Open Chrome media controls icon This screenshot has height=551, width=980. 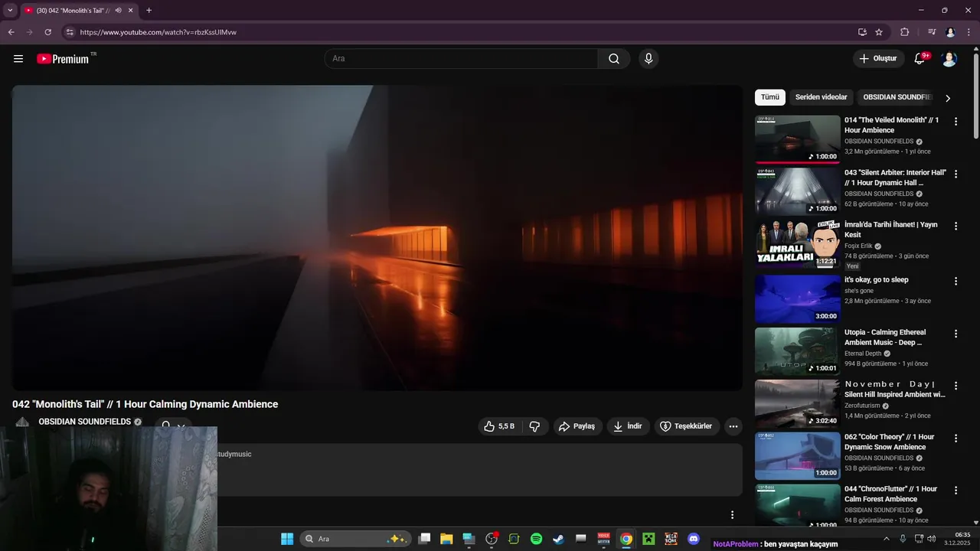point(932,32)
